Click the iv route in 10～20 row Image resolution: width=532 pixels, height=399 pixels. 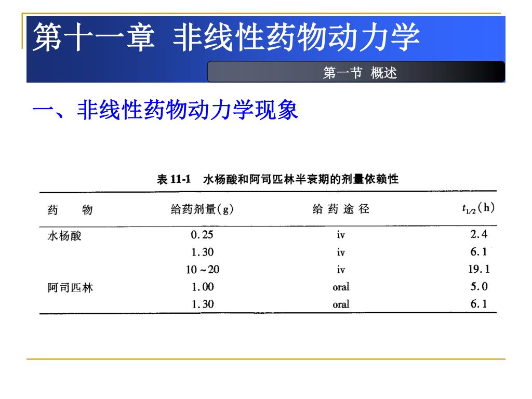pyautogui.click(x=341, y=270)
